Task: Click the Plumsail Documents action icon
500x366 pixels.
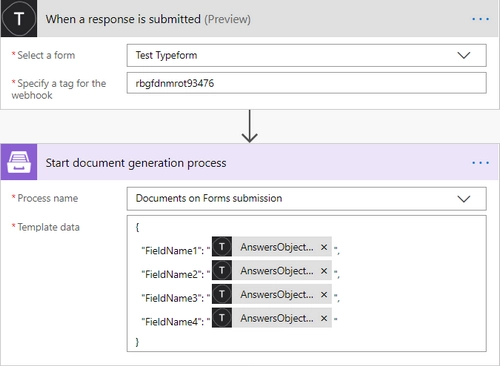Action: pyautogui.click(x=19, y=162)
